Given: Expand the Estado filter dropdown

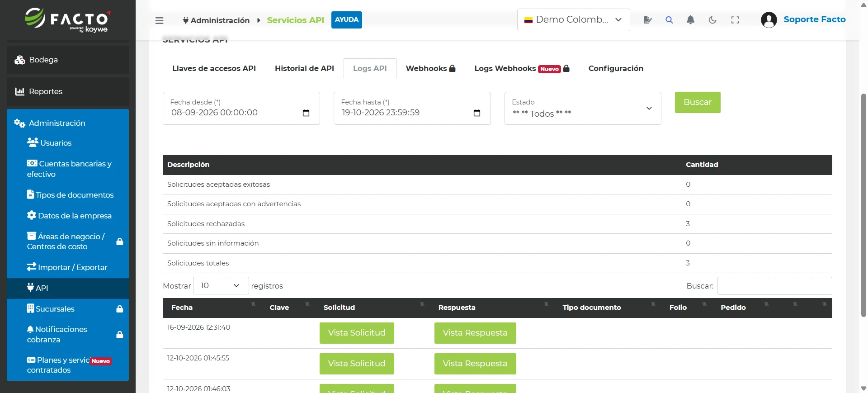Looking at the screenshot, I should click(583, 109).
